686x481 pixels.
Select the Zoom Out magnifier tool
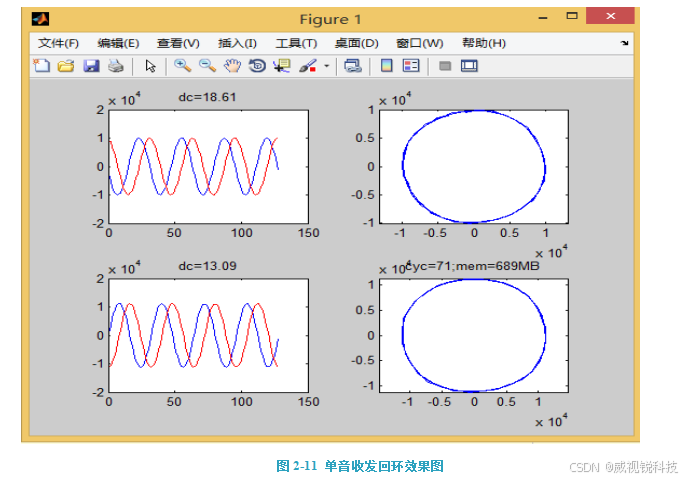click(207, 66)
